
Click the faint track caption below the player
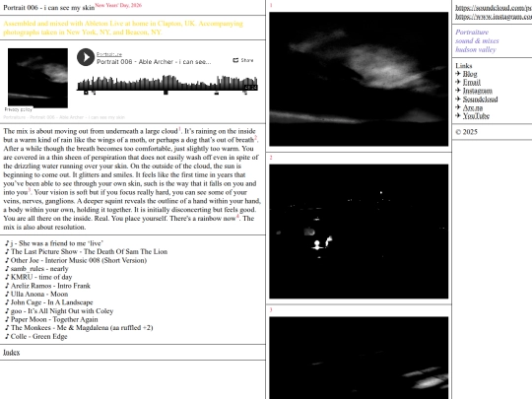(64, 117)
